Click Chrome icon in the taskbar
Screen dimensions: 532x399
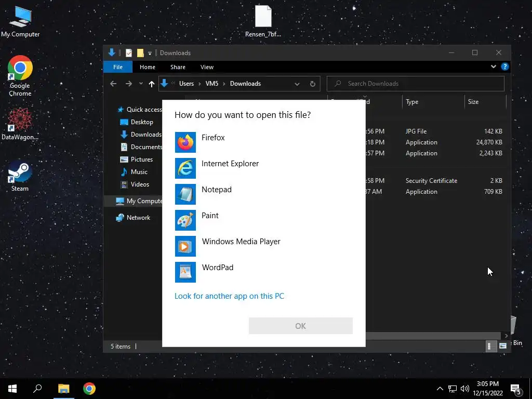[89, 389]
